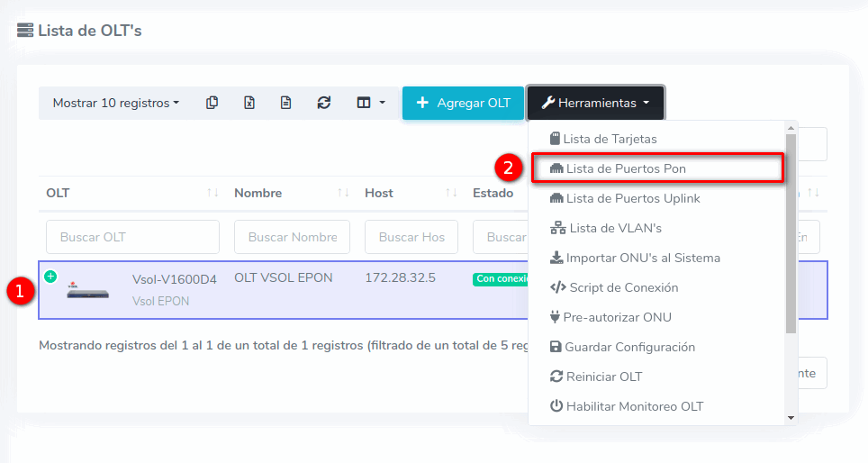Open Lista de VLAN's option
Image resolution: width=868 pixels, height=463 pixels.
615,228
